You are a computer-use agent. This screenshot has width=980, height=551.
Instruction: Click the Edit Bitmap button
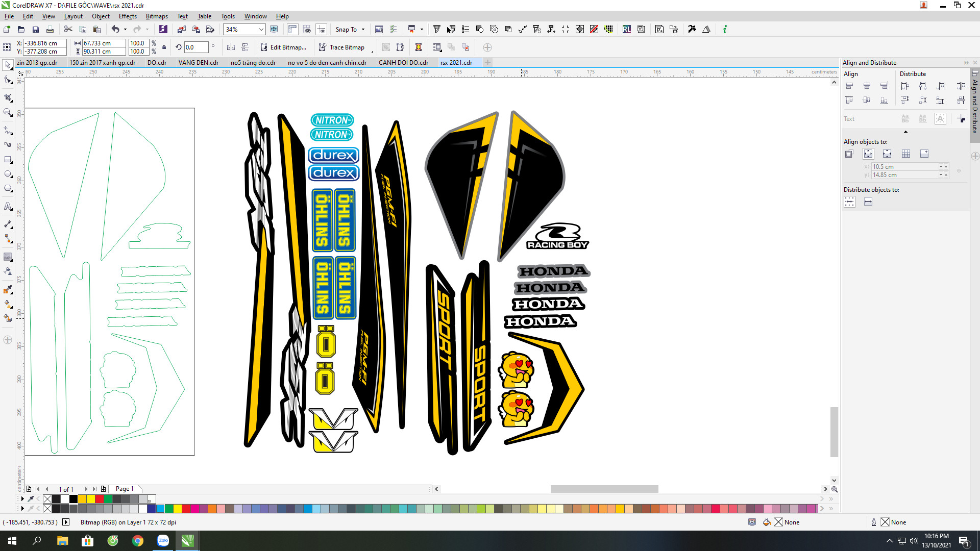point(283,47)
